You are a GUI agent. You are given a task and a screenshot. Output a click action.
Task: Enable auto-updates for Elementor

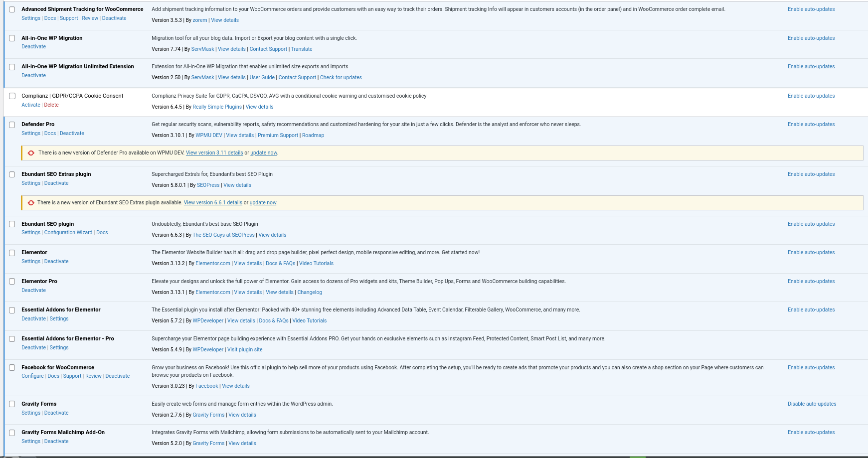point(811,253)
